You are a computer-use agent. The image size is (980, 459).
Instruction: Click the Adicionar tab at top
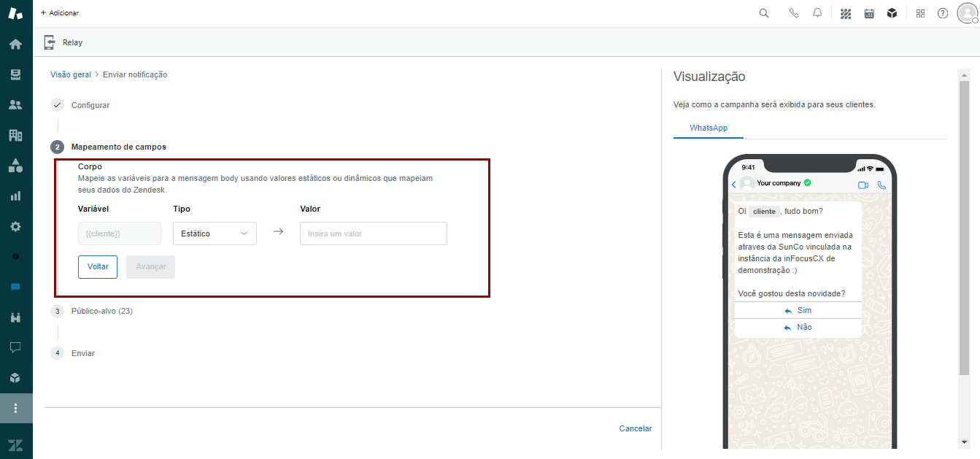[x=60, y=13]
